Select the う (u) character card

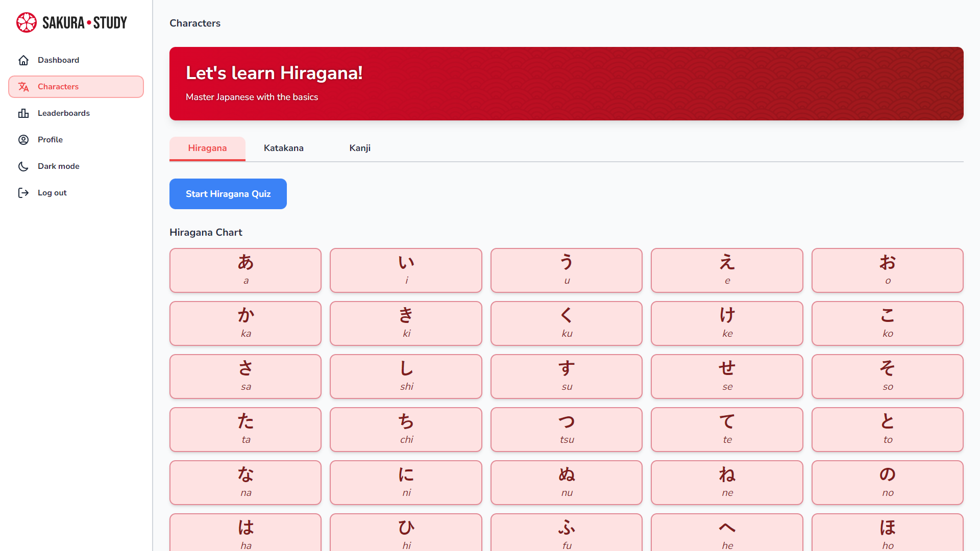click(x=567, y=270)
